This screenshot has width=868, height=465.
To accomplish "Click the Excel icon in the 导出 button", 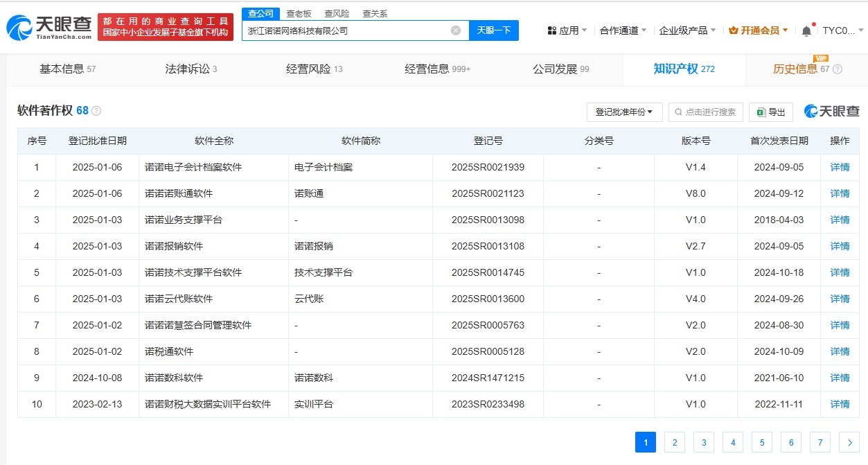I will [x=760, y=112].
